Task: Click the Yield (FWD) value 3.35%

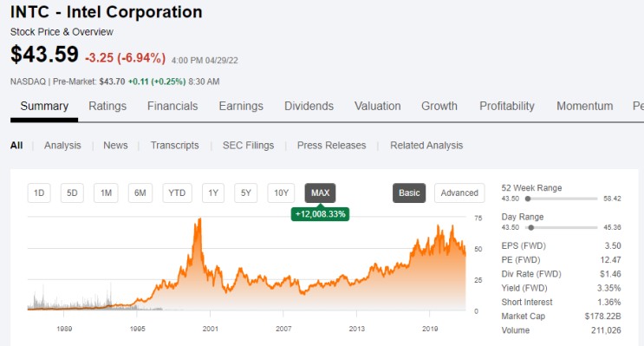Action: 609,288
